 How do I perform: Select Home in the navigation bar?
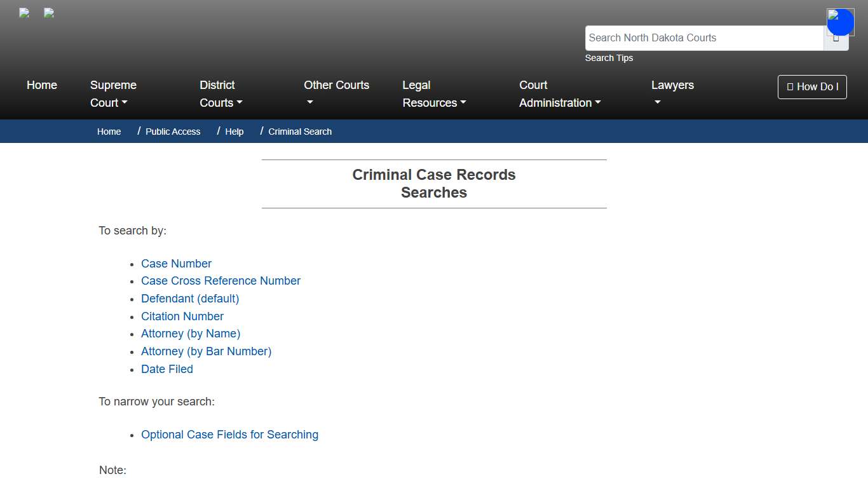42,85
